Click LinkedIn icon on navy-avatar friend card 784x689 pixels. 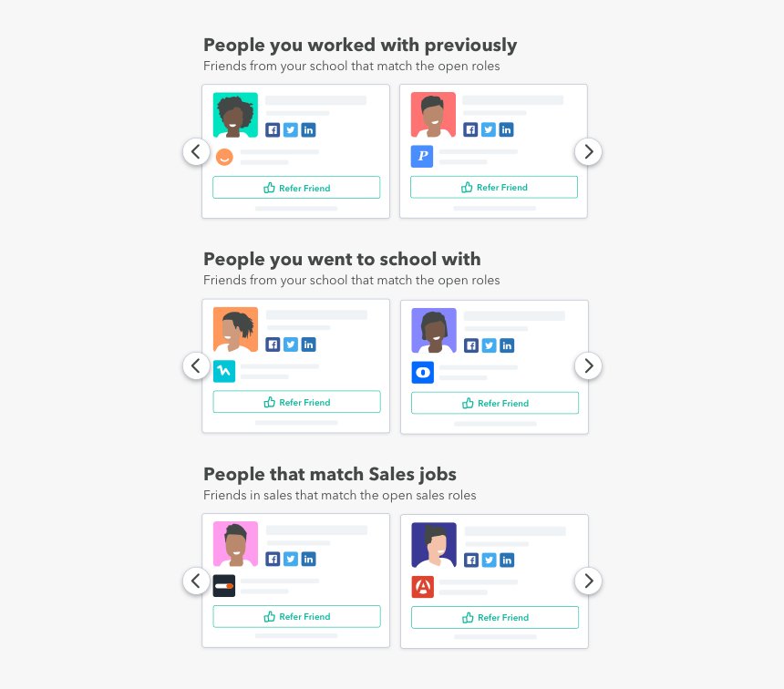tap(507, 560)
